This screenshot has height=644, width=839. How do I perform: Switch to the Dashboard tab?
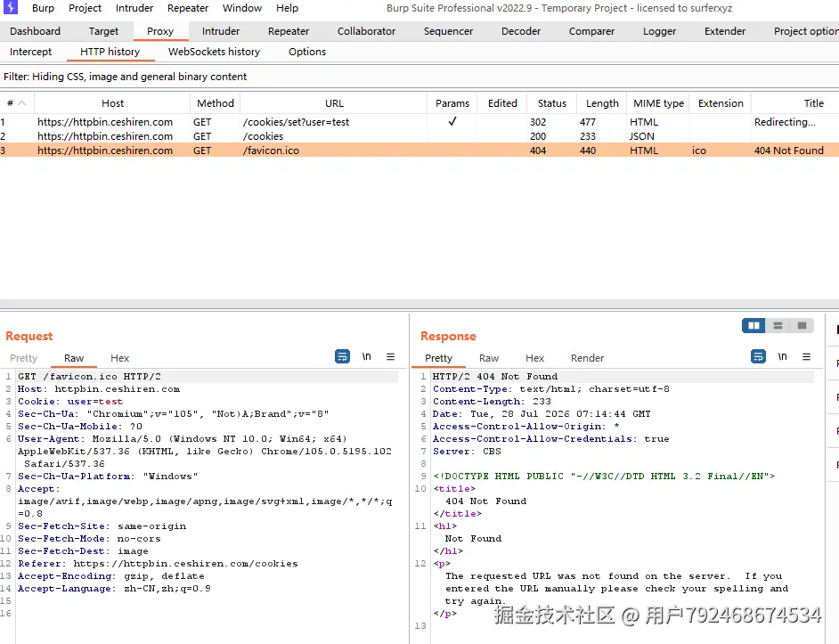point(35,31)
